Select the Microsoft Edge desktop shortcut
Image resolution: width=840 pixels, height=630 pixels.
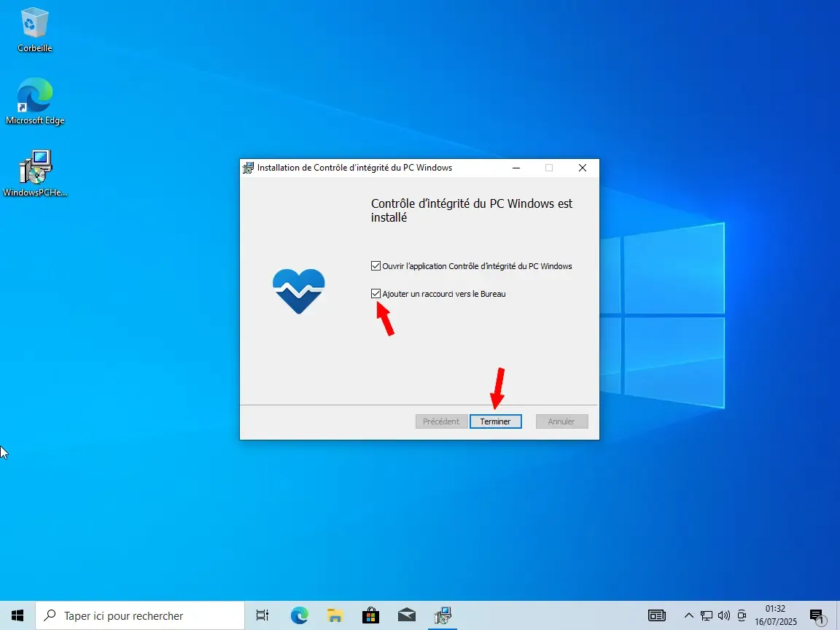35,101
